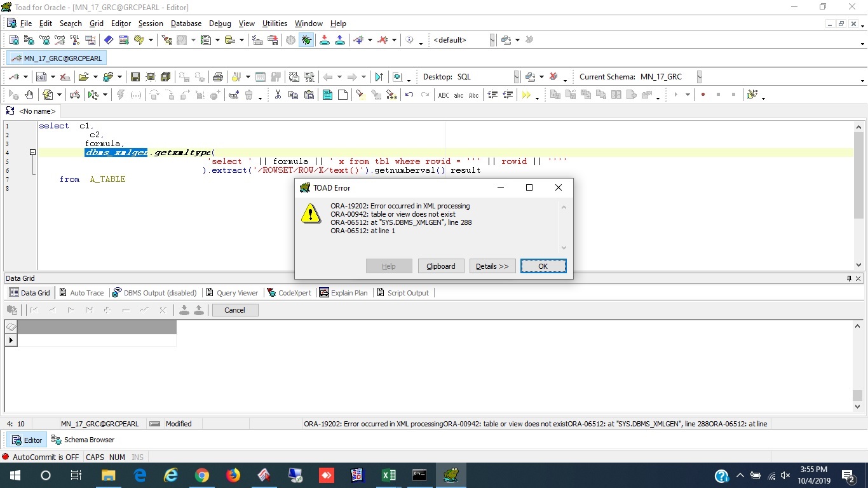The height and width of the screenshot is (488, 868).
Task: Click the Save file floppy disk icon
Action: (135, 77)
